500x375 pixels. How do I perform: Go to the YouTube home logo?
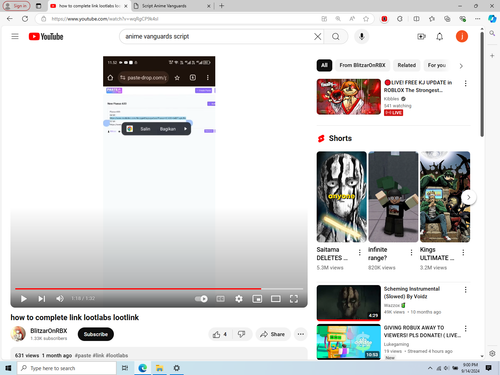tap(46, 36)
